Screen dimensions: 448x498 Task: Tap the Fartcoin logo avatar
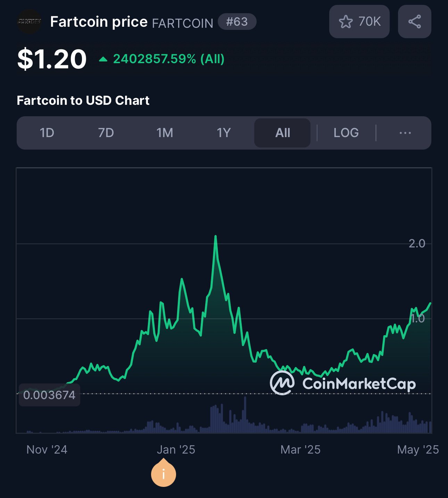coord(30,22)
